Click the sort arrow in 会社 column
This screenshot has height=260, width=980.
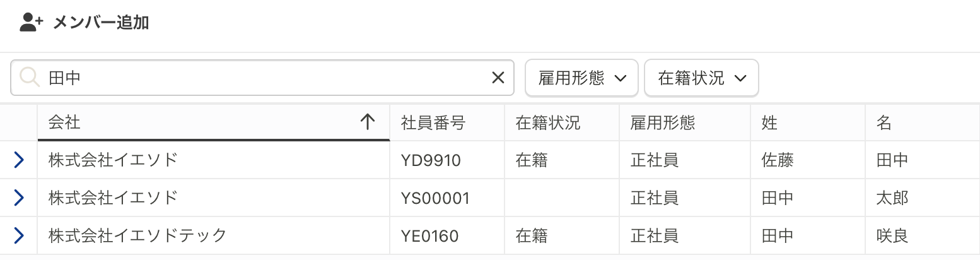(x=367, y=122)
